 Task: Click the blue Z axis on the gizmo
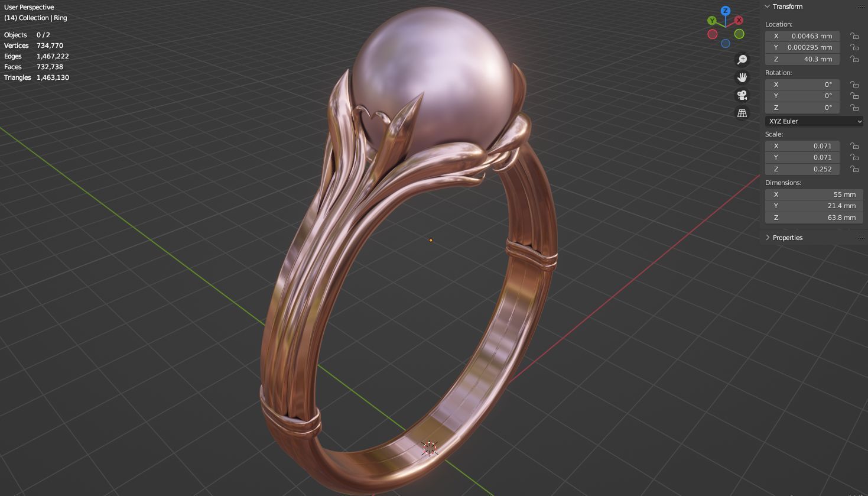(x=726, y=11)
